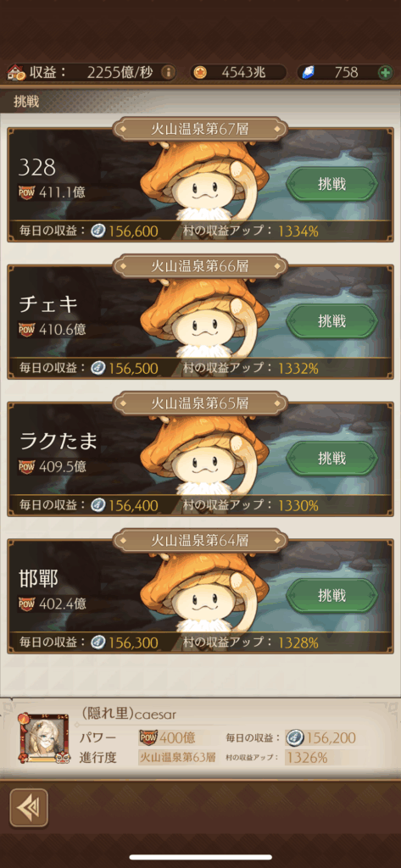Screen dimensions: 401x868
Task: Challenge floor 64 opponent 邯鄲
Action: (x=331, y=596)
